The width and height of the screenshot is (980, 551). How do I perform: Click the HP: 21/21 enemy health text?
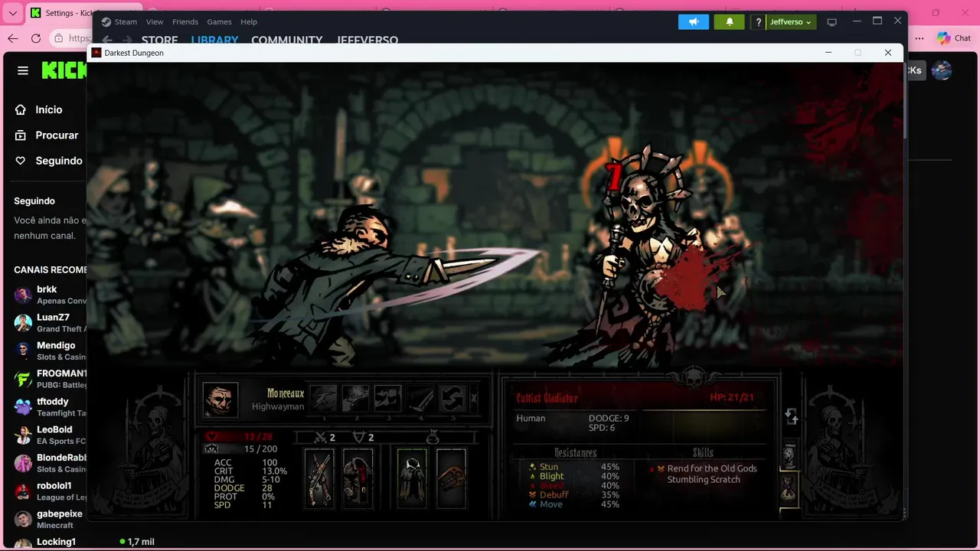[x=731, y=397]
